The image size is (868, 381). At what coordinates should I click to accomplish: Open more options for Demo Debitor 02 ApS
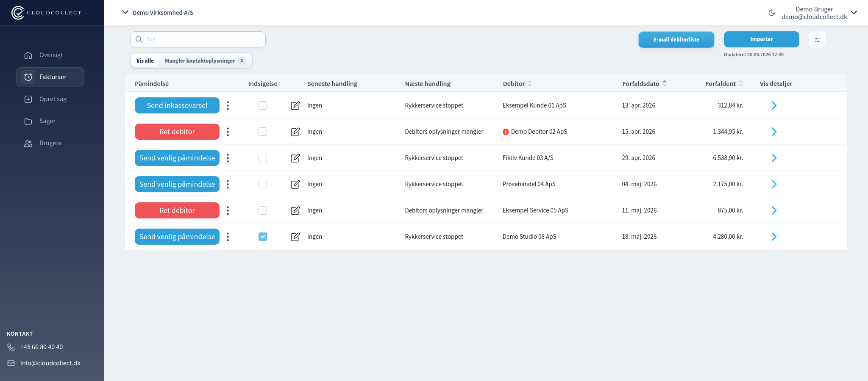click(x=228, y=132)
